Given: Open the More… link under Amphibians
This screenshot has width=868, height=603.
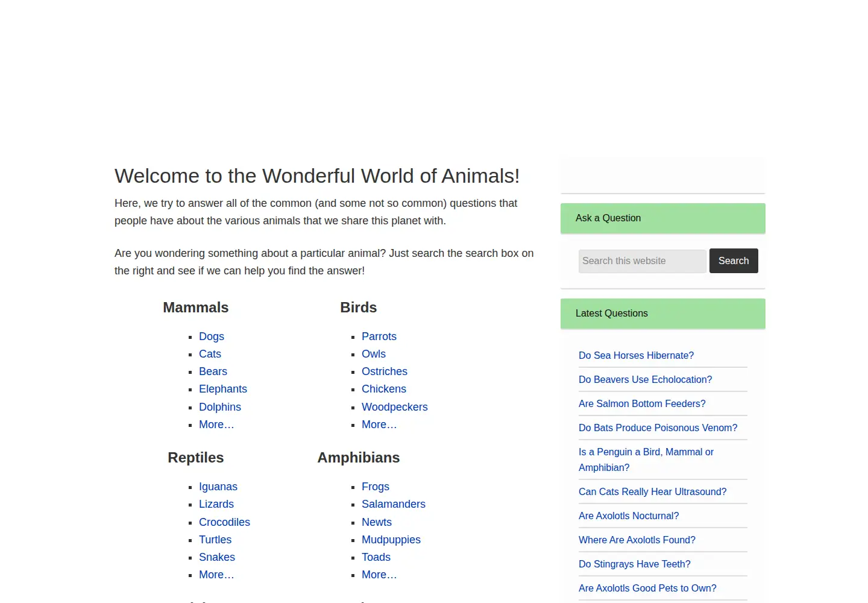Looking at the screenshot, I should coord(379,575).
